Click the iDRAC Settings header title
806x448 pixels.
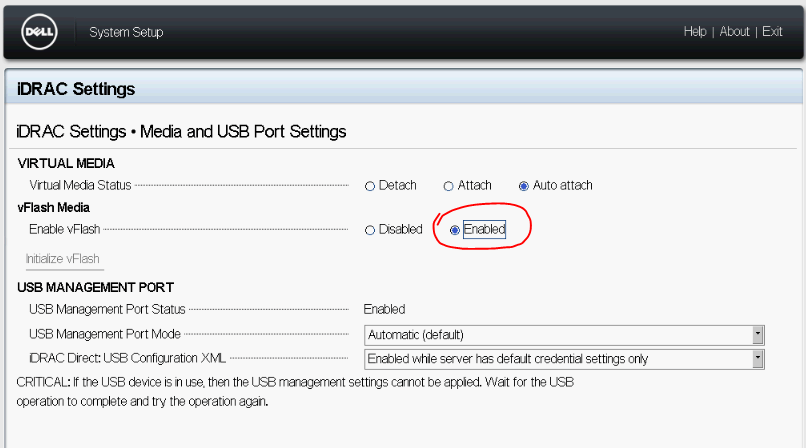coord(76,89)
